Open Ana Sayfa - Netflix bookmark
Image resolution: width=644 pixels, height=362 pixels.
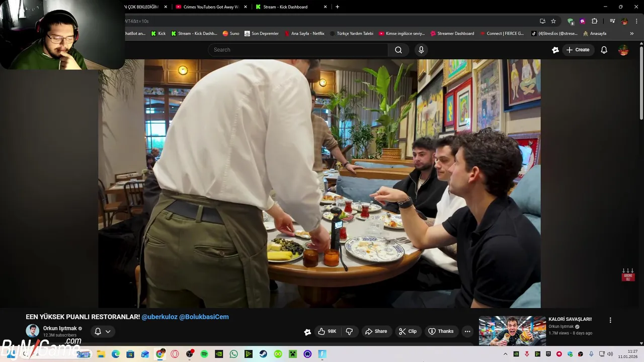pyautogui.click(x=304, y=34)
